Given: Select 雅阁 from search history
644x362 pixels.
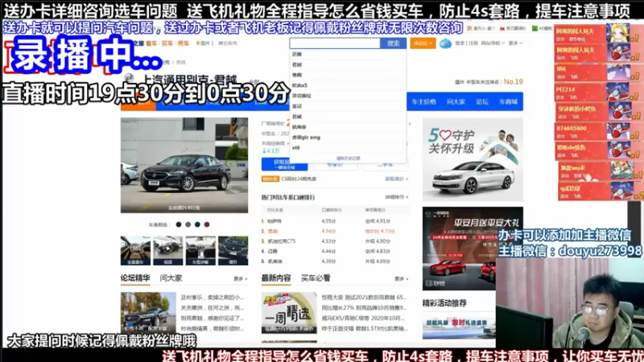Looking at the screenshot, I should [296, 75].
